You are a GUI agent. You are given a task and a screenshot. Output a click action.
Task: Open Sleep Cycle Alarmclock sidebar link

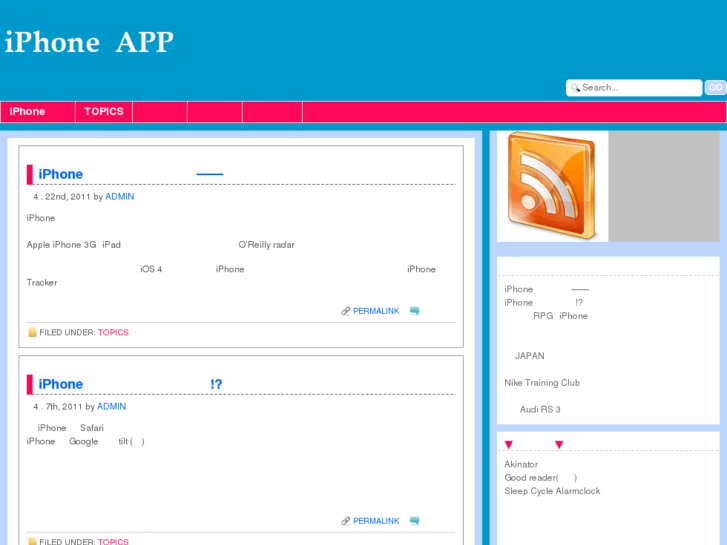point(552,491)
